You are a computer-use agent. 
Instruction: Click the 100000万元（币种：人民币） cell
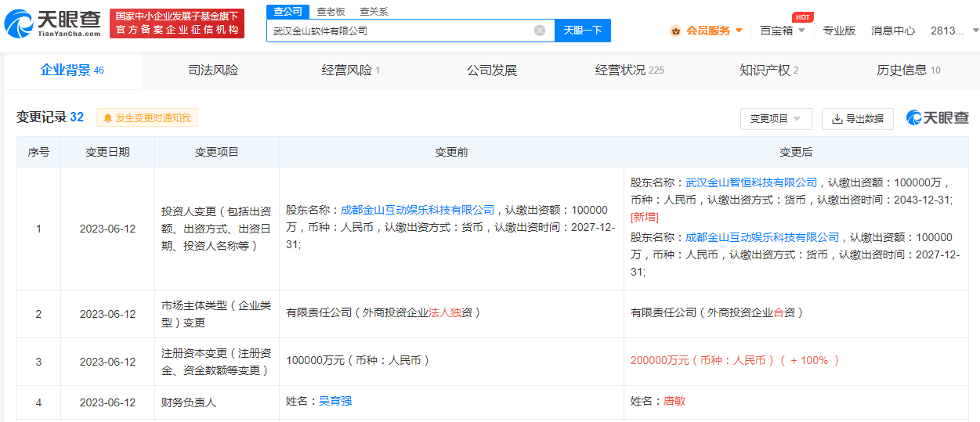pos(452,362)
